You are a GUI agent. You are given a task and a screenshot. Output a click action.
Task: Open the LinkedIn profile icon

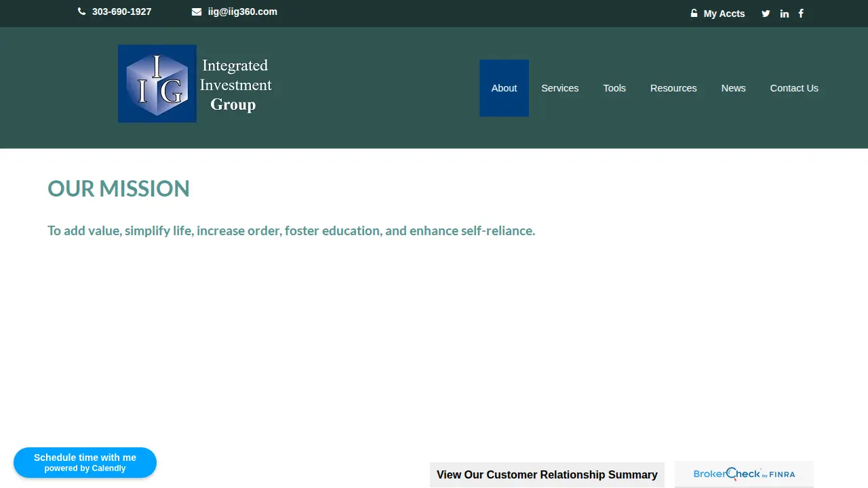(x=785, y=14)
